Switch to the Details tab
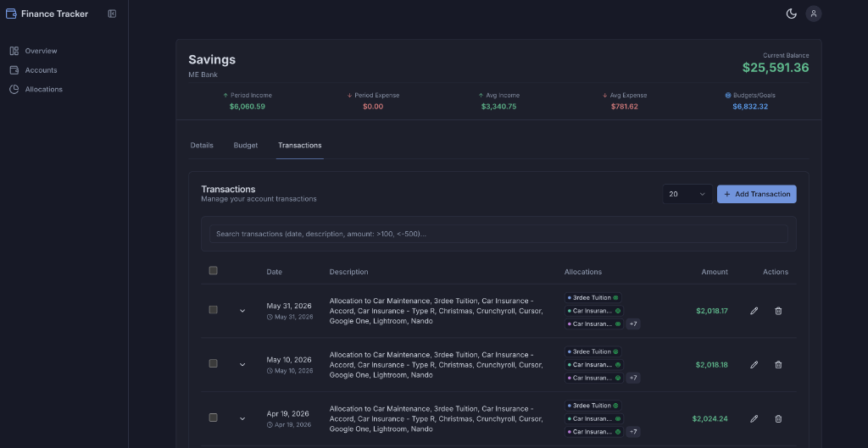This screenshot has height=448, width=868. 202,146
